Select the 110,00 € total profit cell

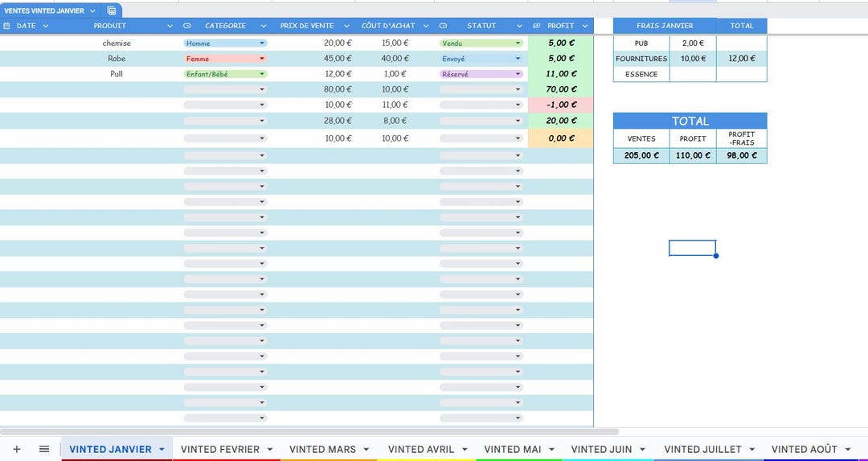pyautogui.click(x=693, y=156)
